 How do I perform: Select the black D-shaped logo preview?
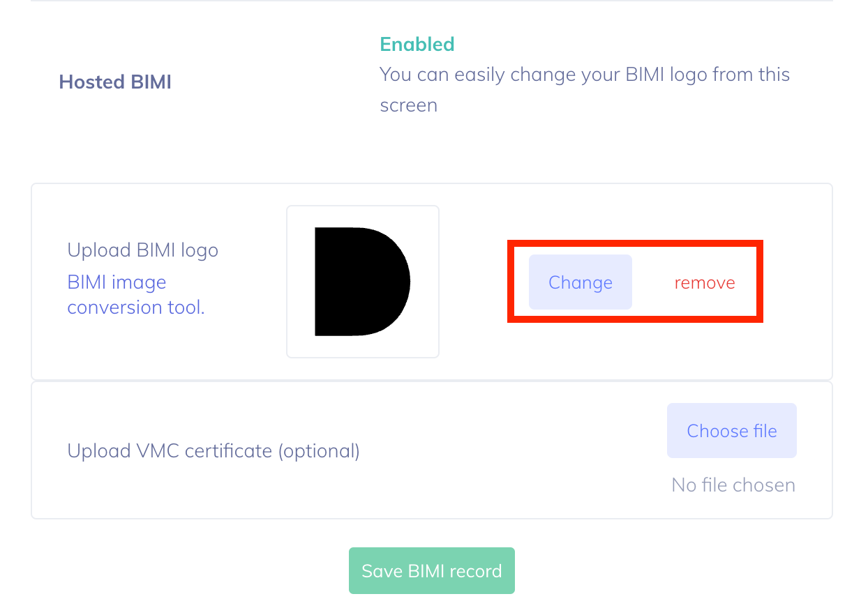(362, 282)
